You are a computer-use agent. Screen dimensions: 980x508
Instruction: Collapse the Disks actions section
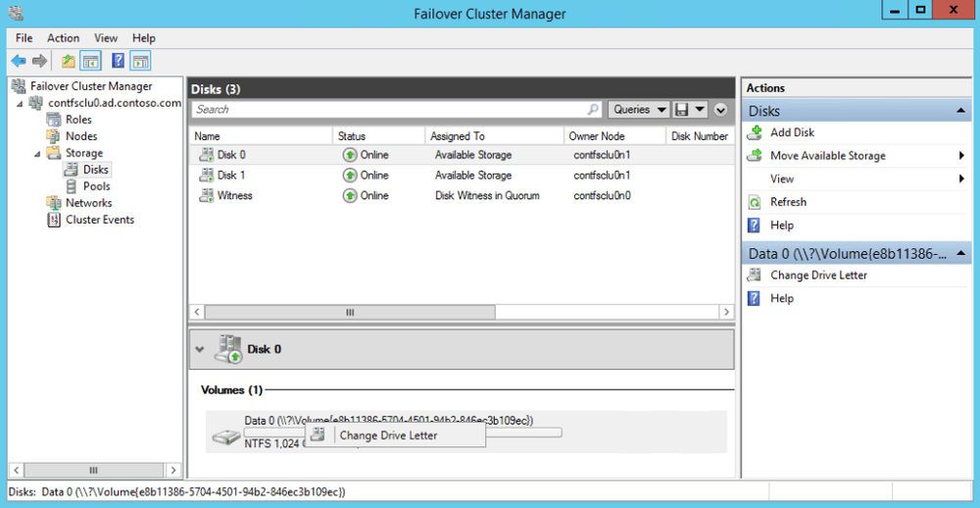pyautogui.click(x=960, y=111)
